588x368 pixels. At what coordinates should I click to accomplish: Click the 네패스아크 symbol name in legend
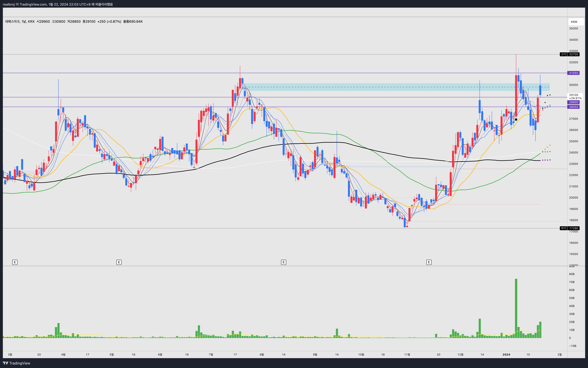[12, 22]
